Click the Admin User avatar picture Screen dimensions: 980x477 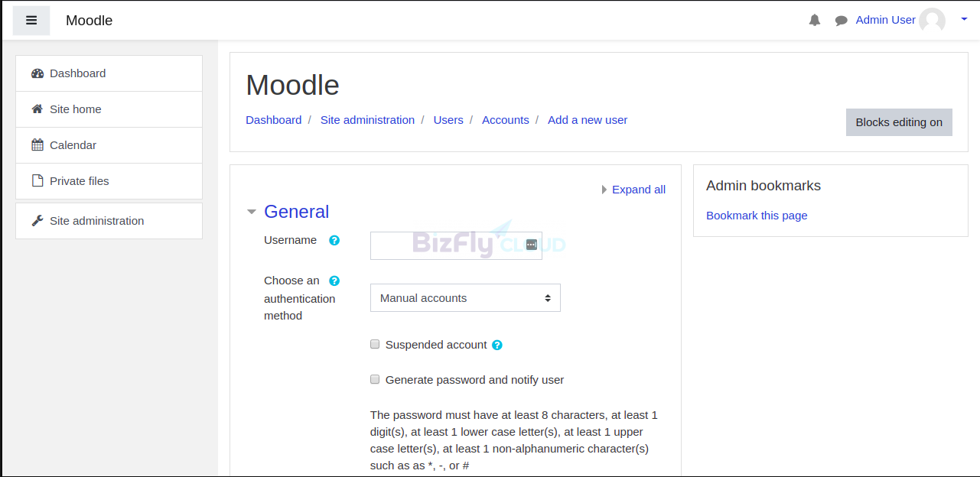coord(932,21)
